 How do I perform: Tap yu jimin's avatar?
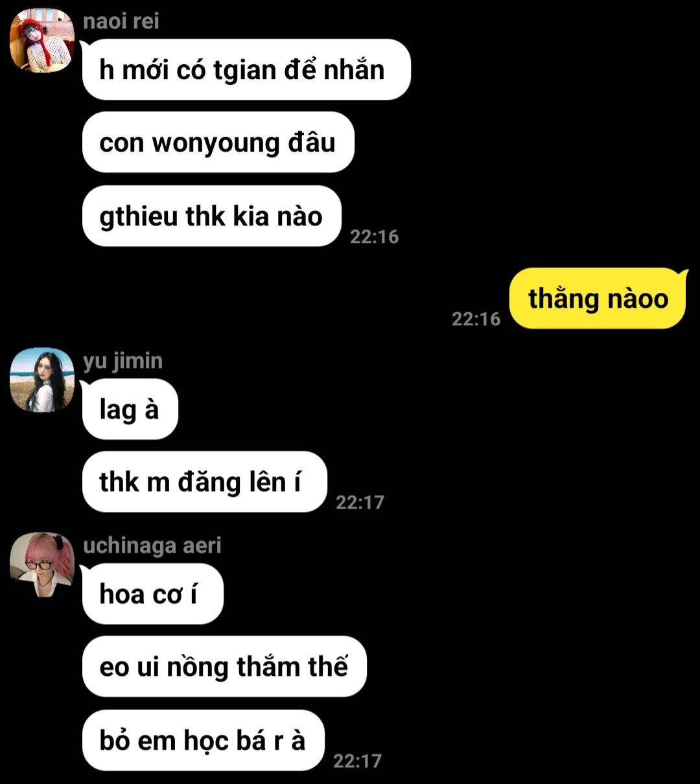pyautogui.click(x=42, y=380)
